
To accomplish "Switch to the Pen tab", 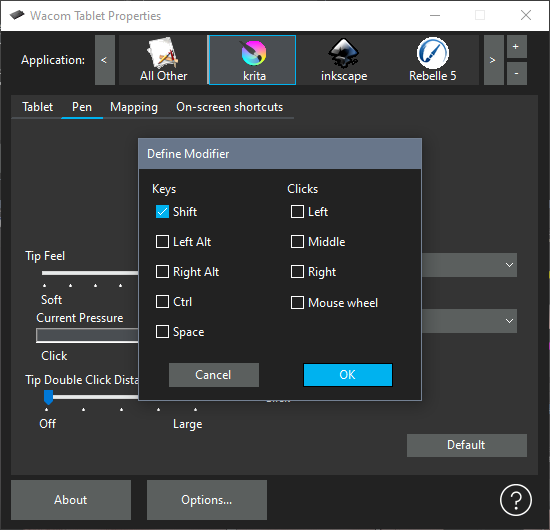I will (82, 107).
